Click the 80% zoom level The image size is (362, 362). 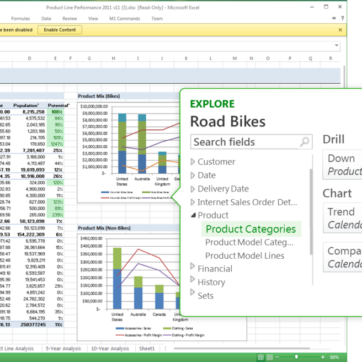coord(334,357)
